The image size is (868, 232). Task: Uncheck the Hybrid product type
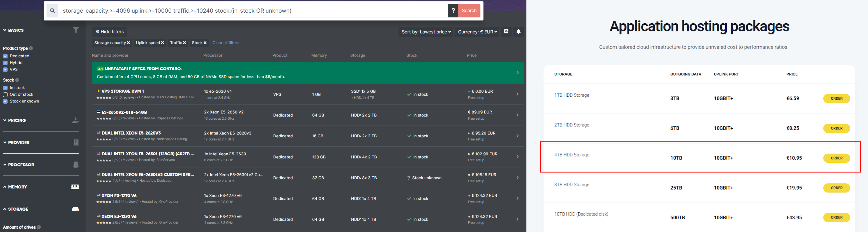coord(5,63)
